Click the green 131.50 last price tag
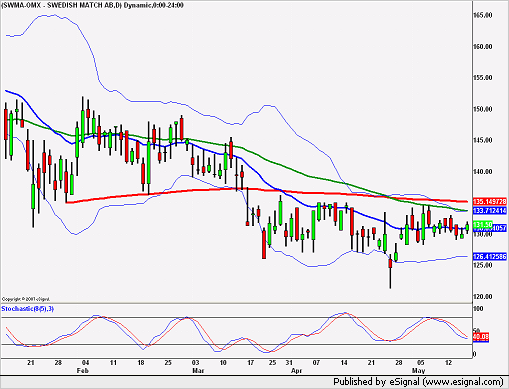The image size is (509, 389). (x=482, y=225)
